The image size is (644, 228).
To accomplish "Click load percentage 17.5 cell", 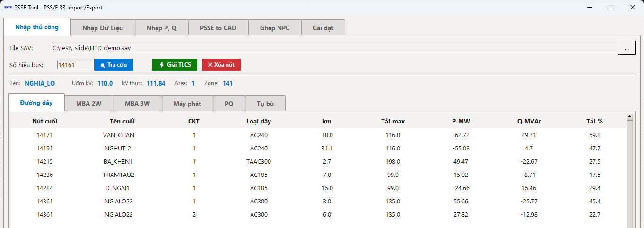I will [x=594, y=175].
